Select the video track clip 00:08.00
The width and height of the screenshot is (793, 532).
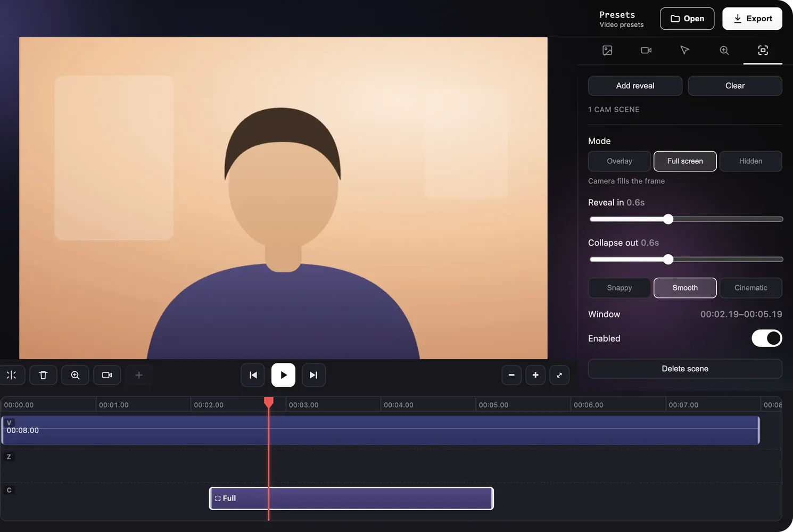(x=381, y=430)
